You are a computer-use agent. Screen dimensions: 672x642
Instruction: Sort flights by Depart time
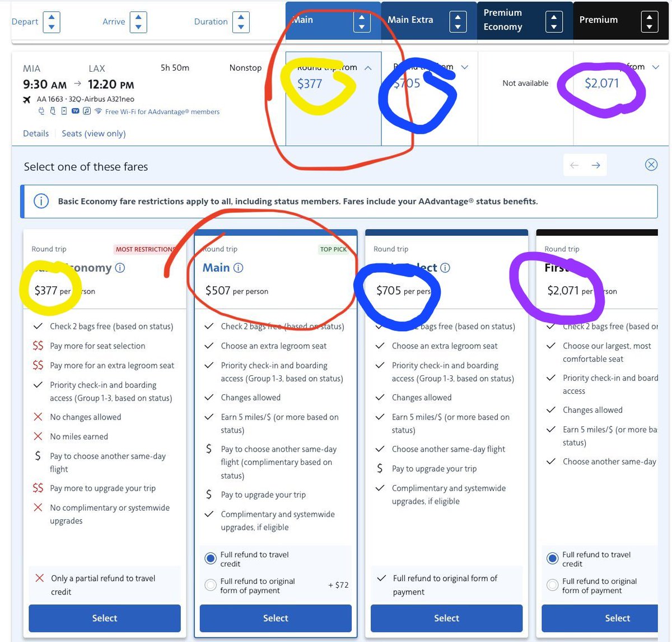pos(52,22)
